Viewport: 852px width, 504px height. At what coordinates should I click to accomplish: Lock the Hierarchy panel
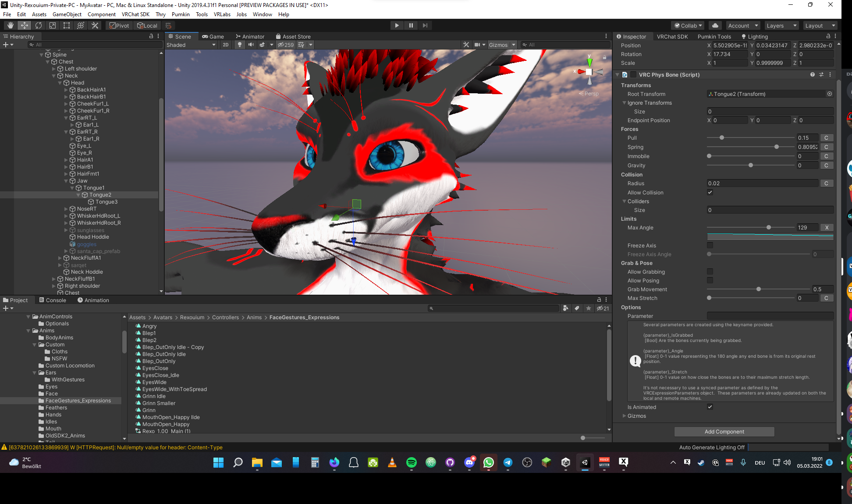[151, 36]
